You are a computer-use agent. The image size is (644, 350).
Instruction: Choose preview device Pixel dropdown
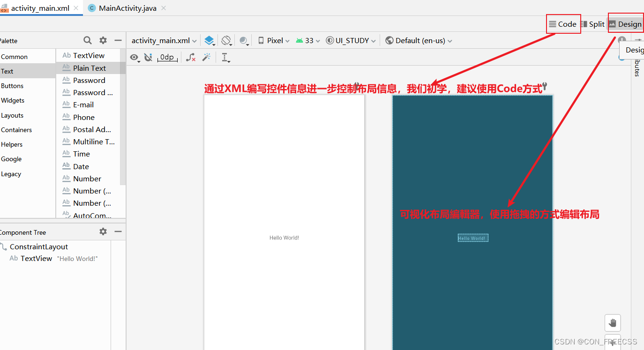pos(274,41)
